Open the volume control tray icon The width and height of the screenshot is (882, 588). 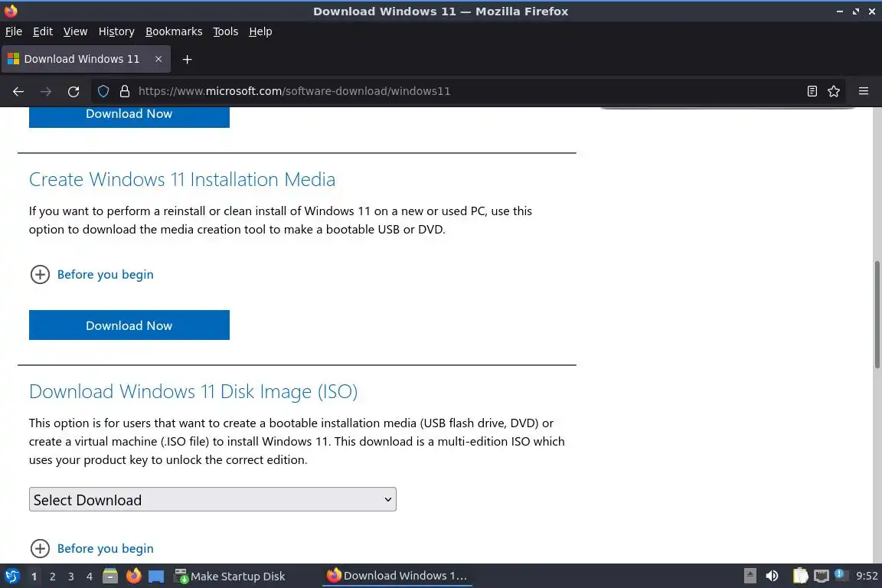click(x=773, y=576)
